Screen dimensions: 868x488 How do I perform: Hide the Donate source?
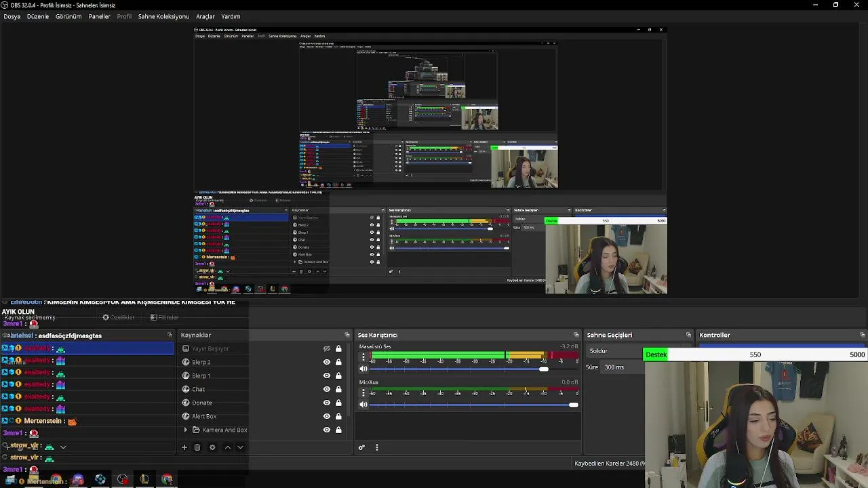(x=327, y=403)
